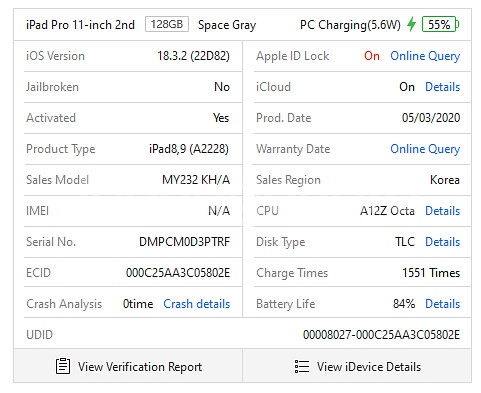Click the Battery Life label
This screenshot has width=481, height=393.
(x=285, y=304)
